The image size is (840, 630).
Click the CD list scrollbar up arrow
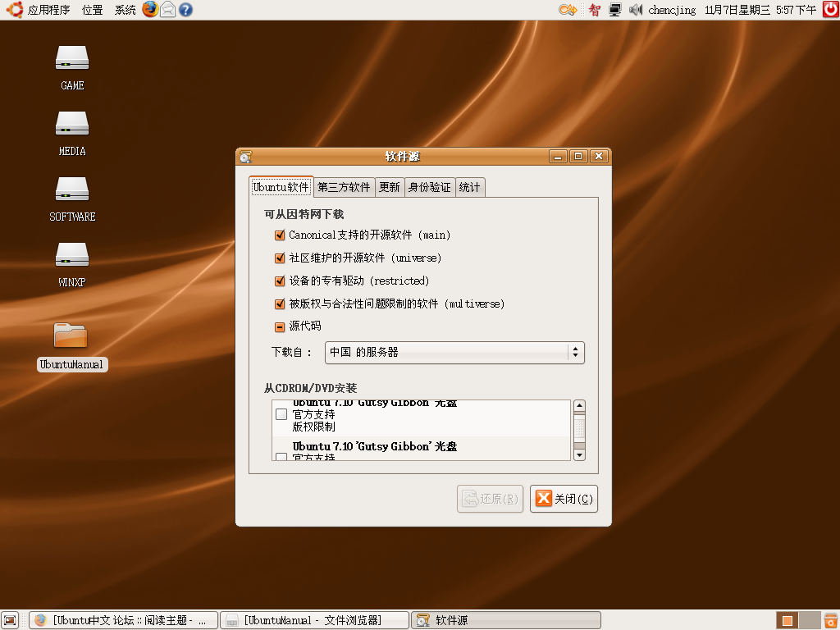click(579, 405)
